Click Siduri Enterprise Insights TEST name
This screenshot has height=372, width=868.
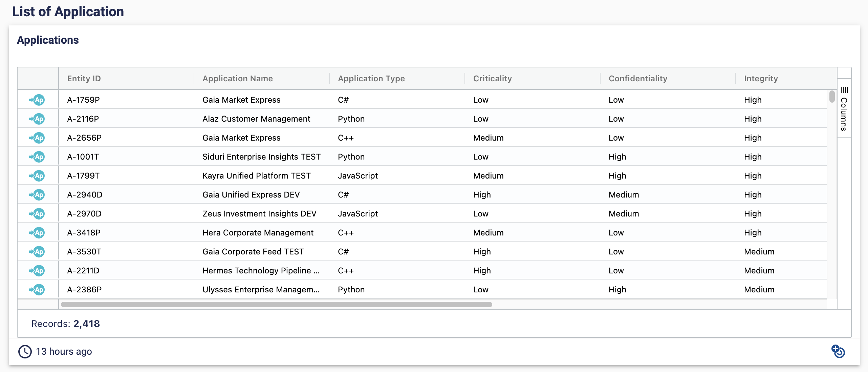click(x=261, y=157)
